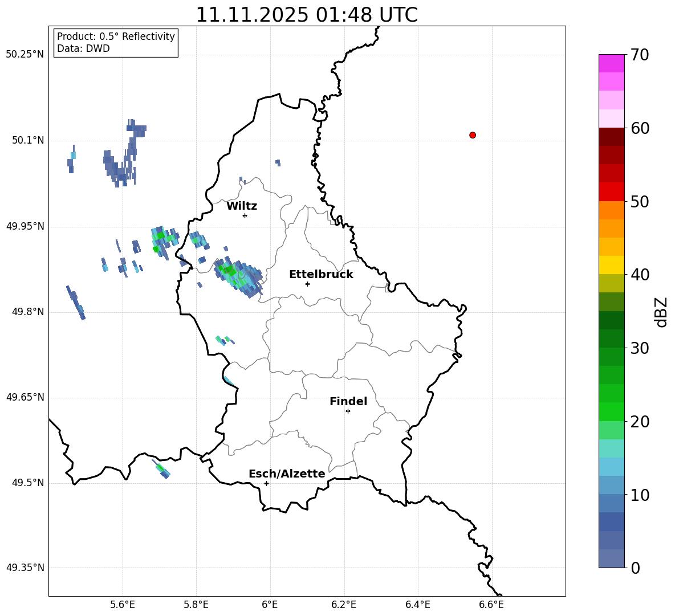675x616 pixels.
Task: Click the Product: 0.5° Reflectivity text
Action: 116,36
